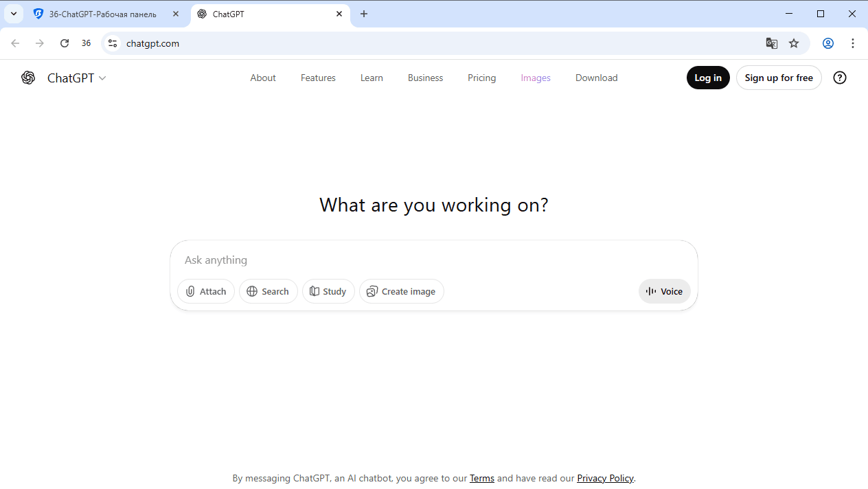Click the shield favicon on first tab
The width and height of the screenshot is (868, 489).
pos(38,14)
